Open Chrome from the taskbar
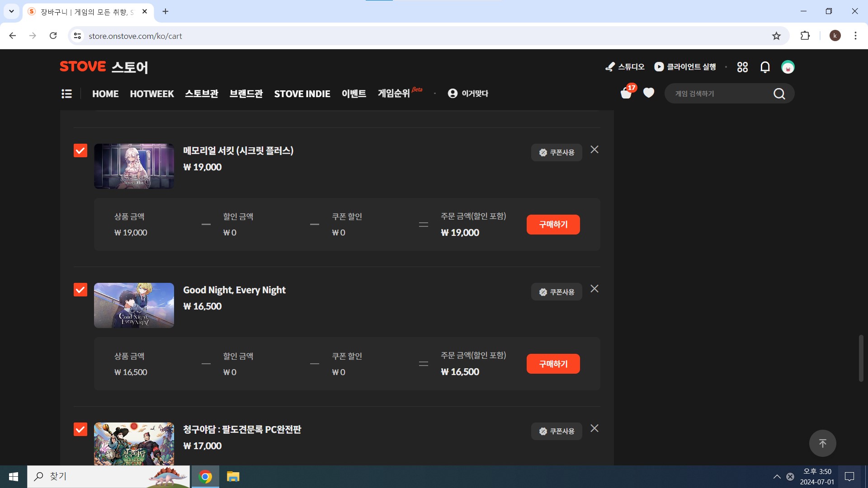 (205, 477)
